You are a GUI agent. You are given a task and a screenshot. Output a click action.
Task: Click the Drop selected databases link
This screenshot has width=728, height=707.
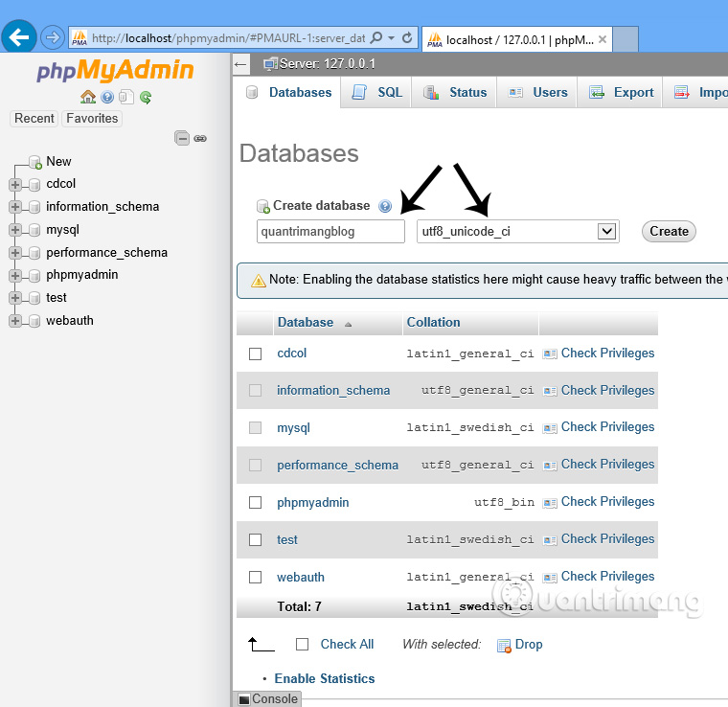pos(529,645)
